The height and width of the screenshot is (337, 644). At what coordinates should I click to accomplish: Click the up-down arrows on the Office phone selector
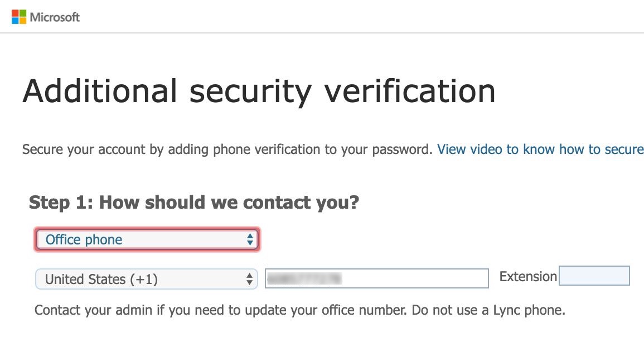click(250, 240)
